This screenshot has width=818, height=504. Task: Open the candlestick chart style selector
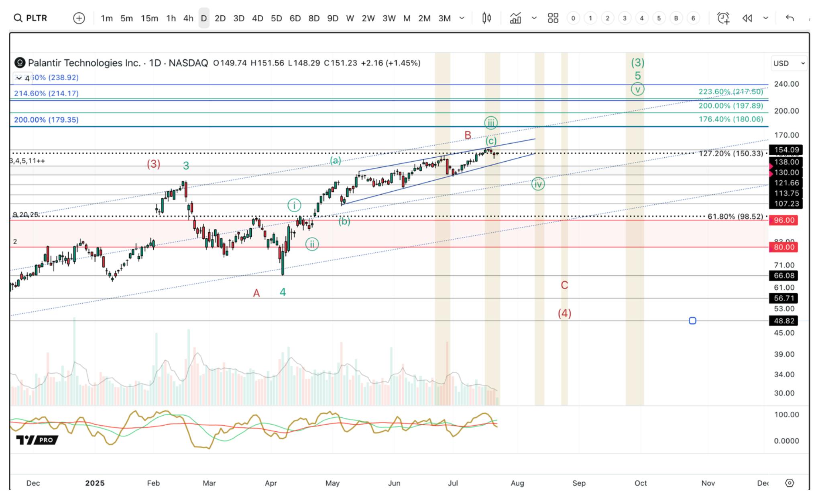(x=486, y=18)
